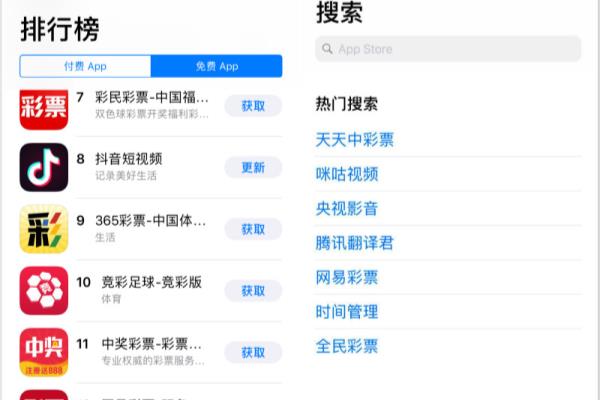
Task: Open the 365彩票 yellow app icon
Action: tap(44, 229)
